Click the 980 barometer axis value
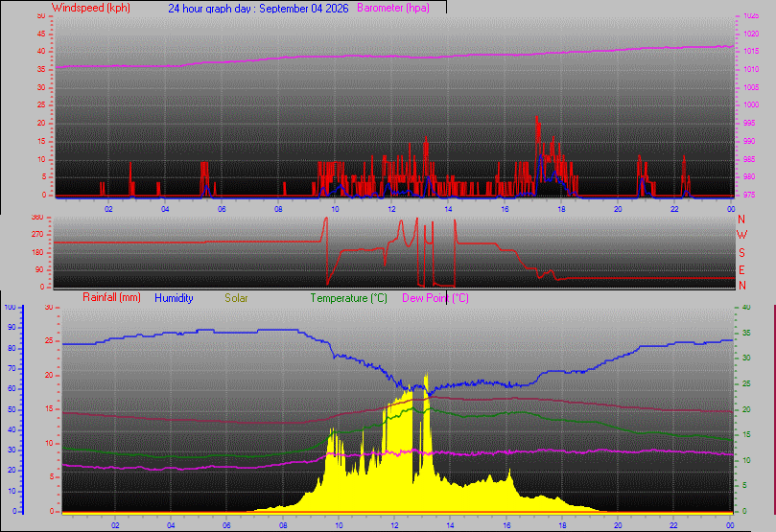The image size is (776, 532). coord(749,177)
